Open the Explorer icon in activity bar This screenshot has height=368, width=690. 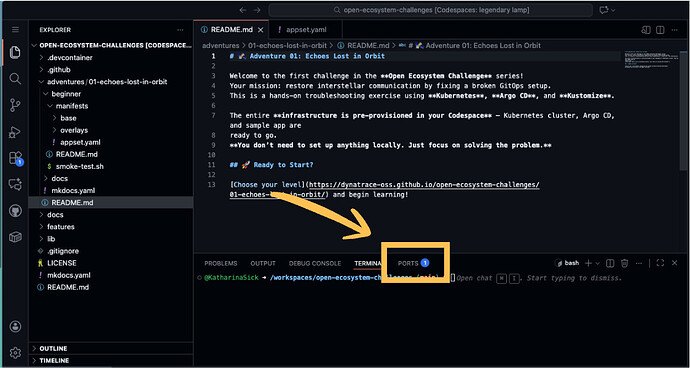pos(15,52)
